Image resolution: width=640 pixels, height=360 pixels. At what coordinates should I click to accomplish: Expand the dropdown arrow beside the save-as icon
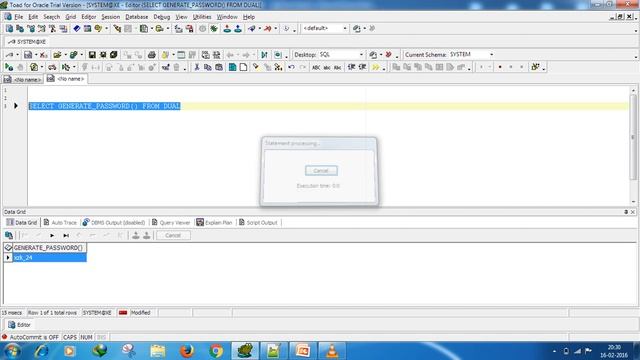[36, 55]
